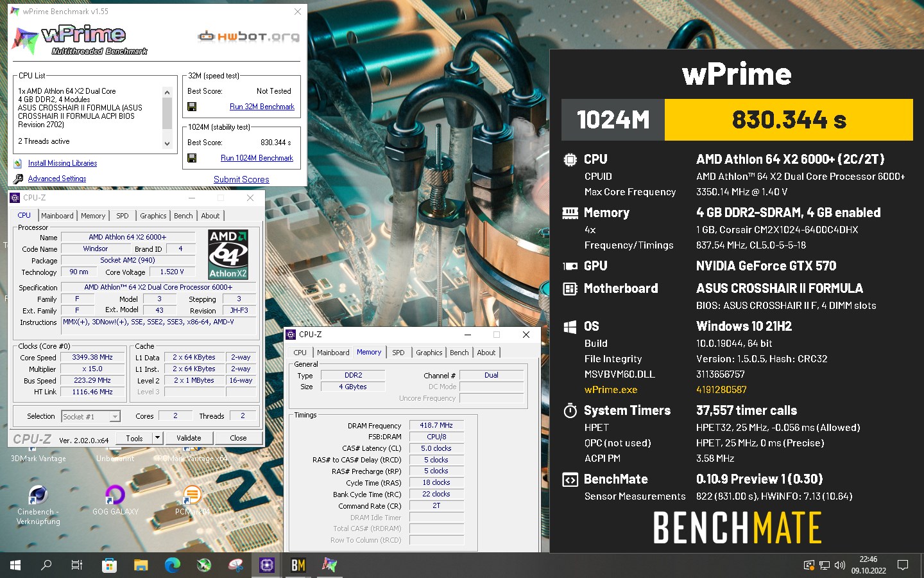Viewport: 924px width, 578px height.
Task: Switch to CPU-Z via its taskbar icon
Action: tap(267, 565)
